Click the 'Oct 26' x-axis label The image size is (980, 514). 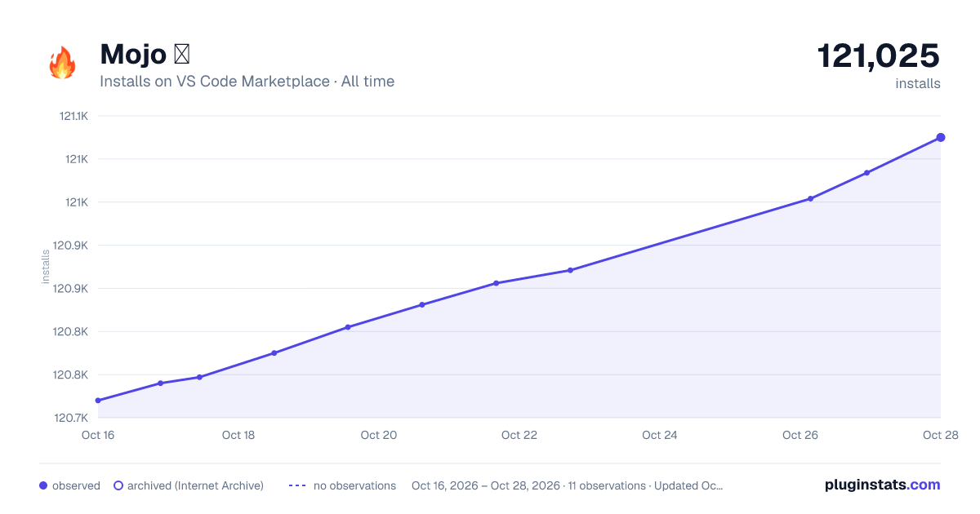click(800, 435)
